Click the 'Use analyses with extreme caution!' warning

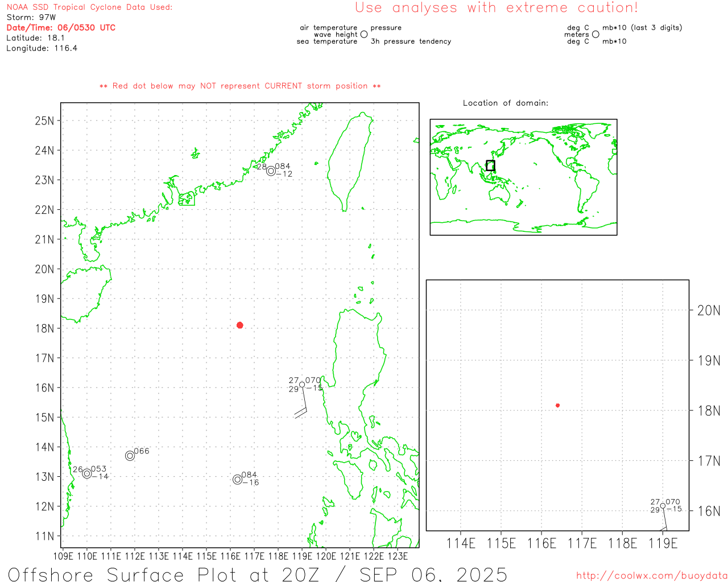coord(497,7)
